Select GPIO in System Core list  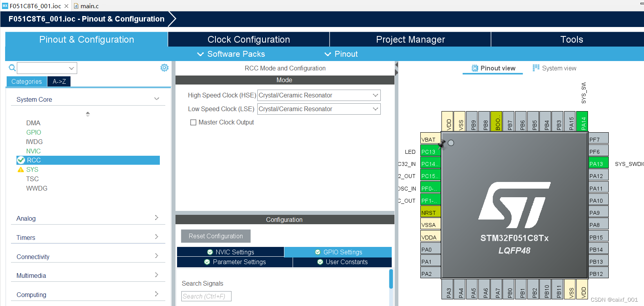point(34,132)
